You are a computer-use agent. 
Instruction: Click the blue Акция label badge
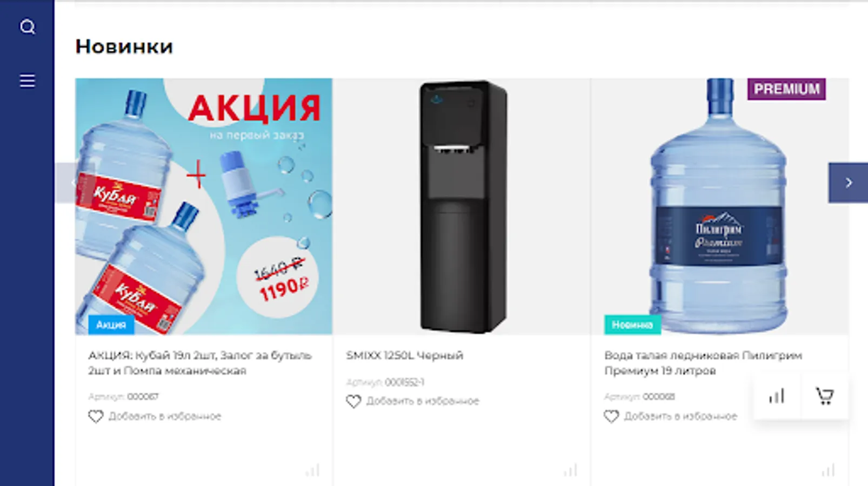(x=111, y=325)
